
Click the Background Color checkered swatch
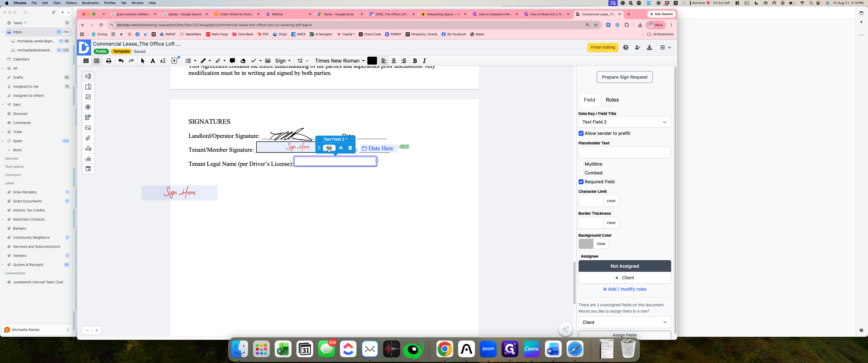pyautogui.click(x=586, y=244)
